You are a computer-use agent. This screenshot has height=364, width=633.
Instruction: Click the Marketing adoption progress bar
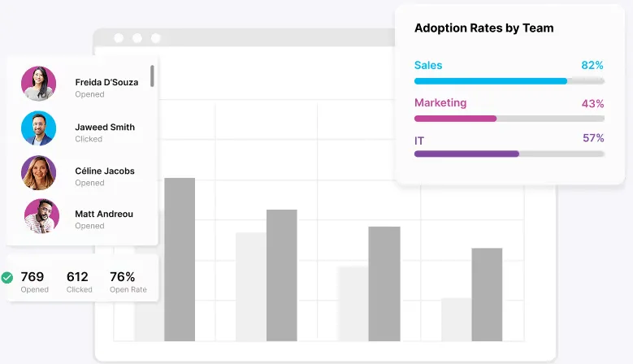click(509, 119)
